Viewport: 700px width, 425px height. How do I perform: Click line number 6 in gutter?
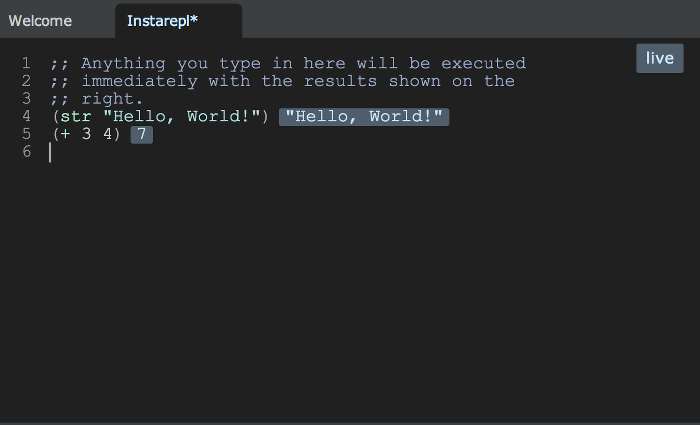(26, 152)
